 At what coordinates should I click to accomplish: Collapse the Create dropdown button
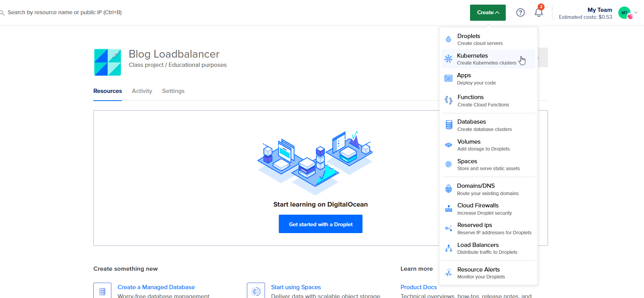point(488,13)
